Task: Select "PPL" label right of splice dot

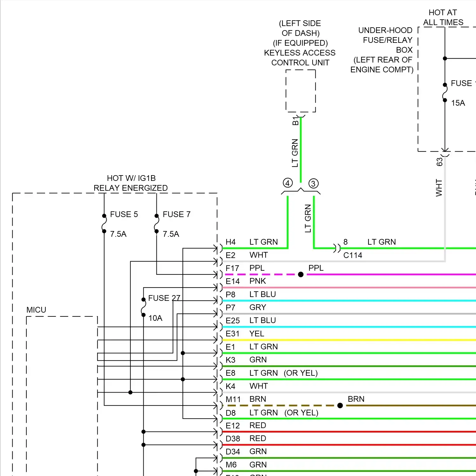Action: [316, 268]
